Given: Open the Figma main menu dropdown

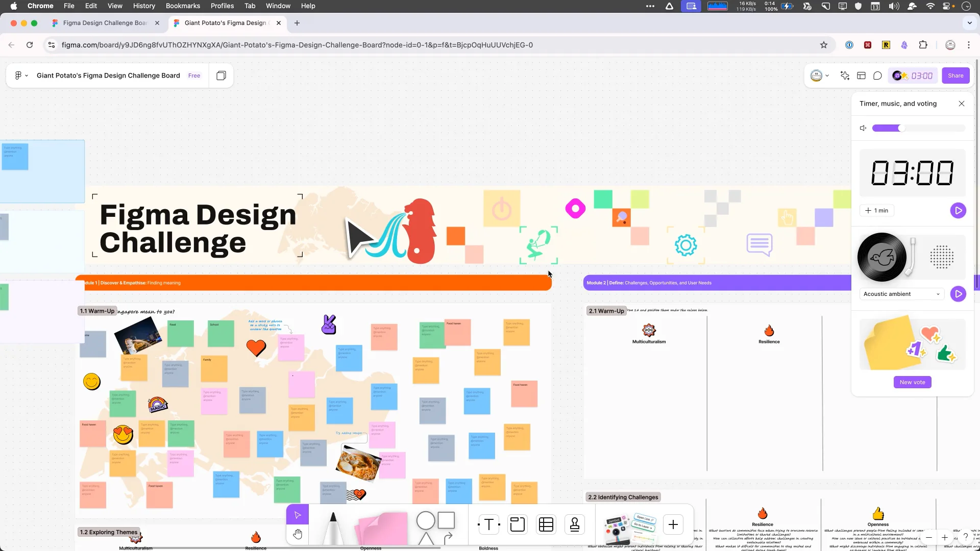Looking at the screenshot, I should point(21,76).
